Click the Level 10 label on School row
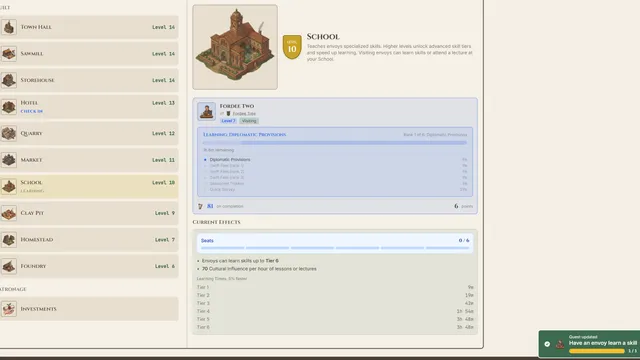The image size is (640, 360). point(163,182)
